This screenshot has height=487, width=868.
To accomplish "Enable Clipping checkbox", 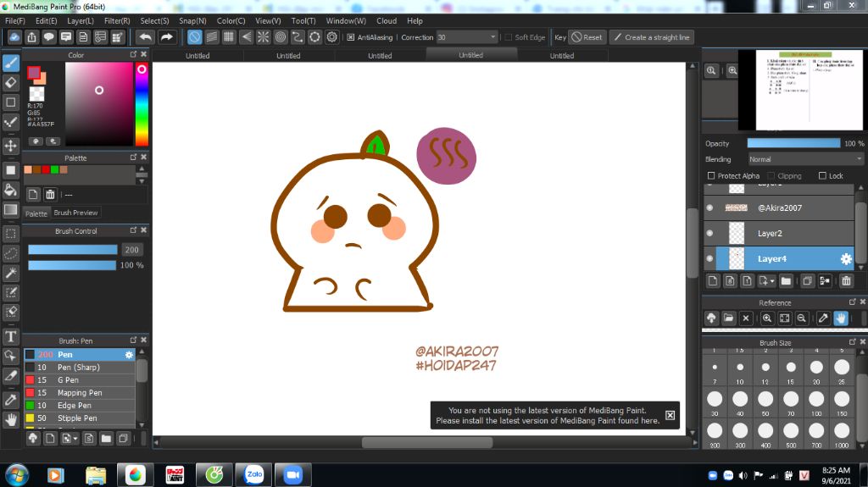I will coord(771,175).
